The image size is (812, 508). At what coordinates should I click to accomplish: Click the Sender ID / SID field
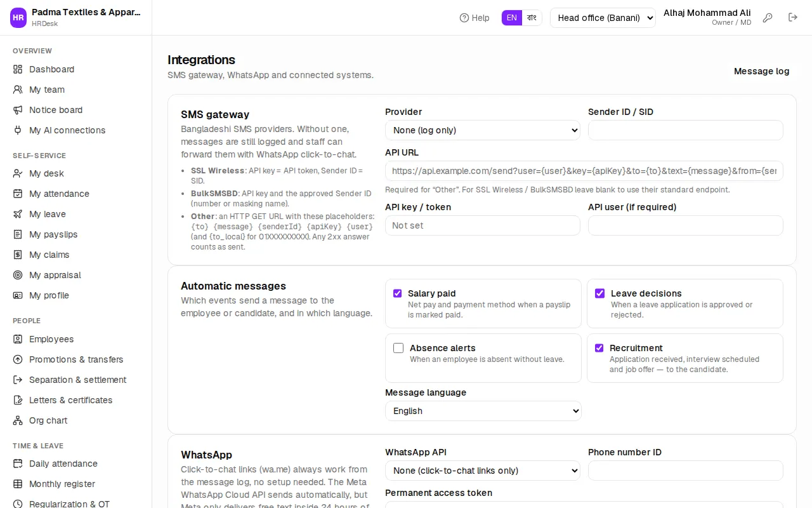(x=686, y=130)
